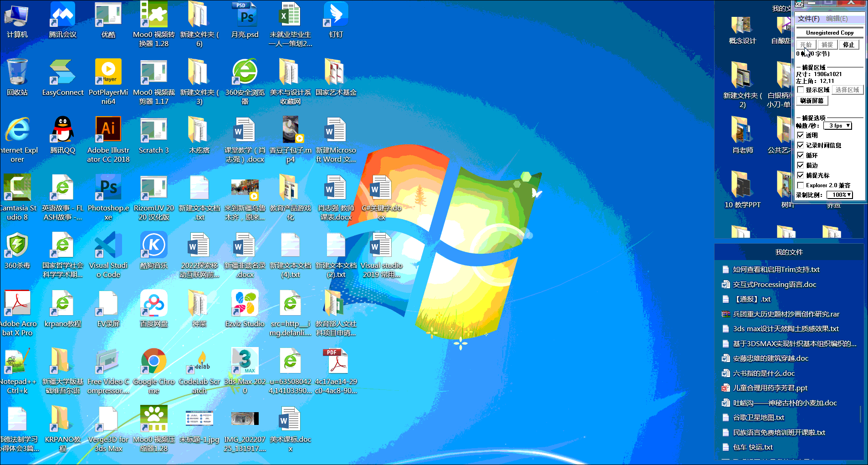Viewport: 868px width, 465px height.
Task: Click the 停止 button
Action: [848, 45]
